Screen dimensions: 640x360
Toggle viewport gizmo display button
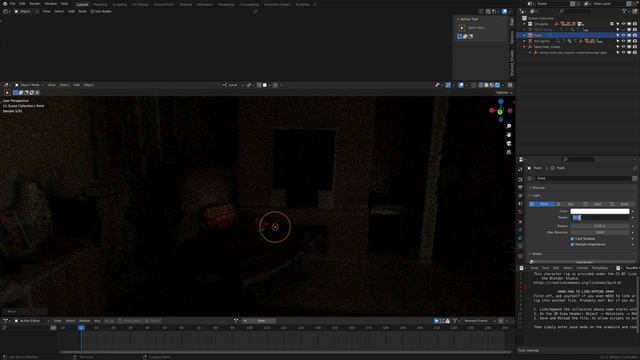448,85
